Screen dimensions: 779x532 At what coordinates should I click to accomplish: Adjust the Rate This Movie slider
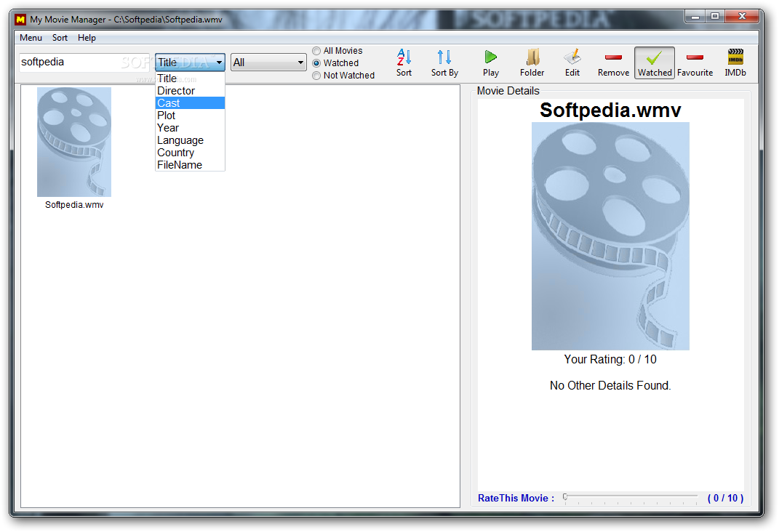631,498
